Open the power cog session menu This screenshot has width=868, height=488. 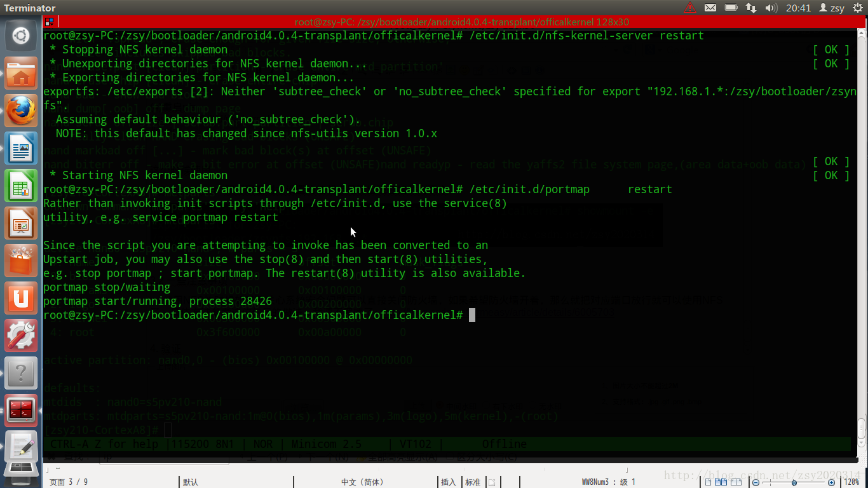pyautogui.click(x=858, y=8)
